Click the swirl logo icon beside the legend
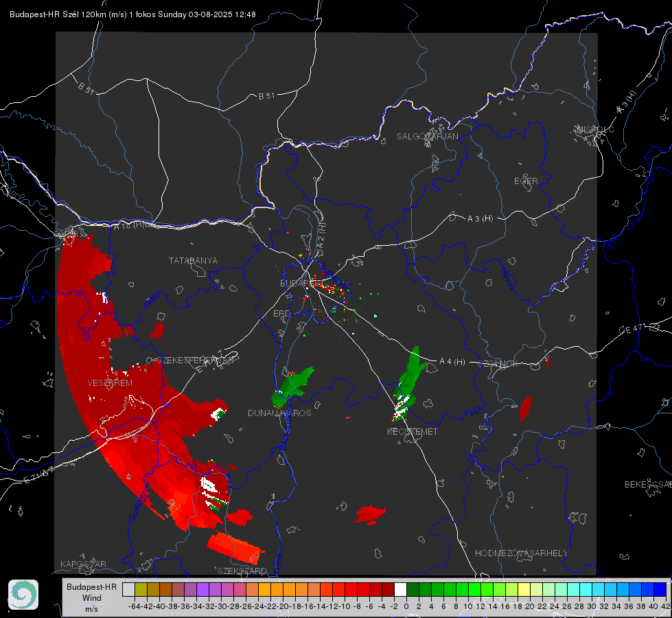Viewport: 672px width, 618px height. (x=23, y=595)
